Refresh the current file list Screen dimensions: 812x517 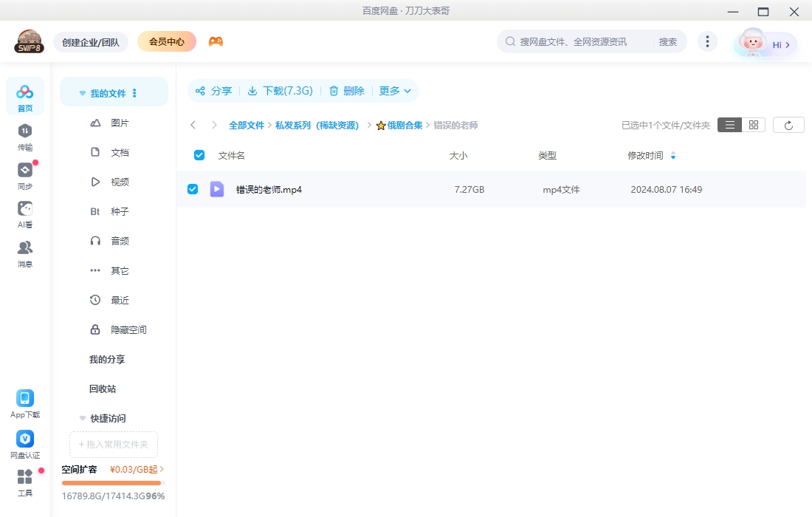[788, 124]
